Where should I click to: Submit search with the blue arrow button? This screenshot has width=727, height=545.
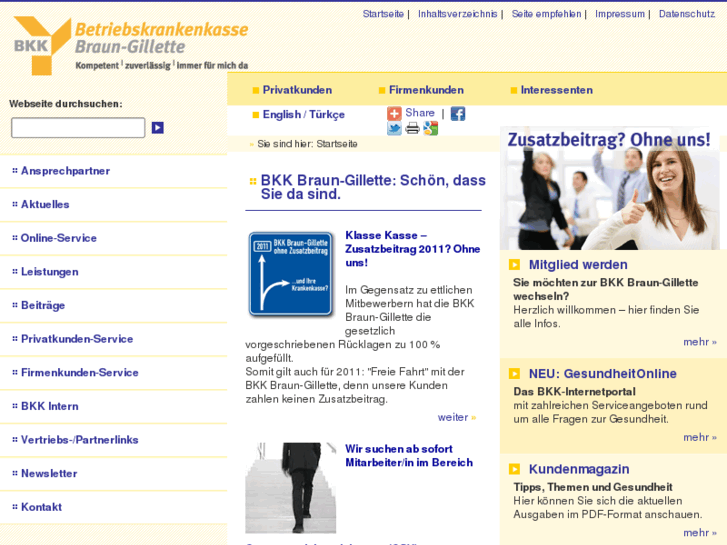(x=158, y=128)
